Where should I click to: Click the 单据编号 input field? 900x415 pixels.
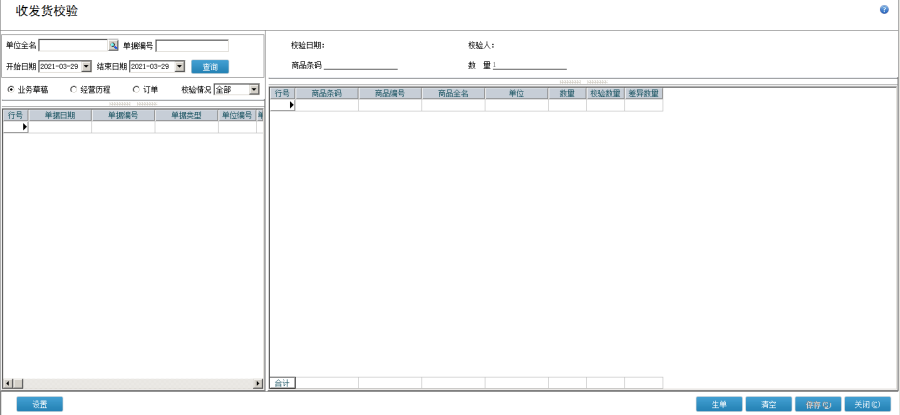(192, 46)
